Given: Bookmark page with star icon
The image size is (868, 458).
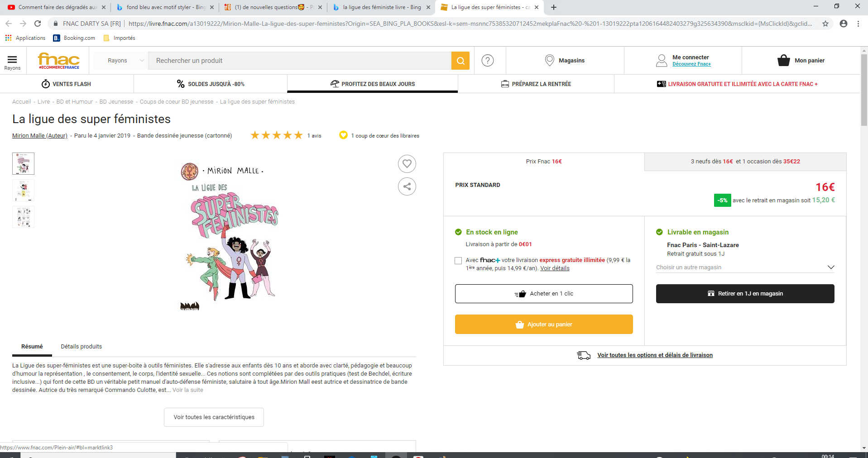Looking at the screenshot, I should click(825, 24).
